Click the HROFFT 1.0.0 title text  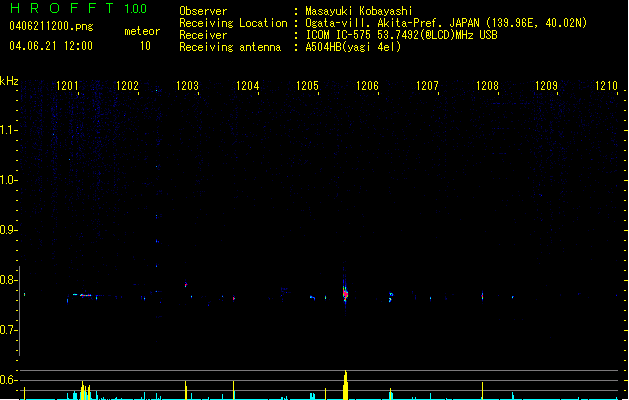click(79, 8)
